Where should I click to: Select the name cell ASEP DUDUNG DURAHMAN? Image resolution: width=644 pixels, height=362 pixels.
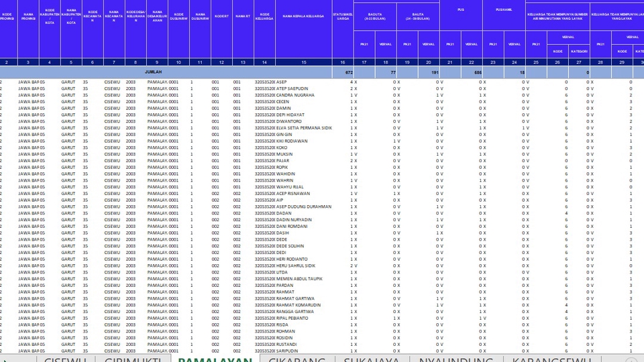[304, 207]
